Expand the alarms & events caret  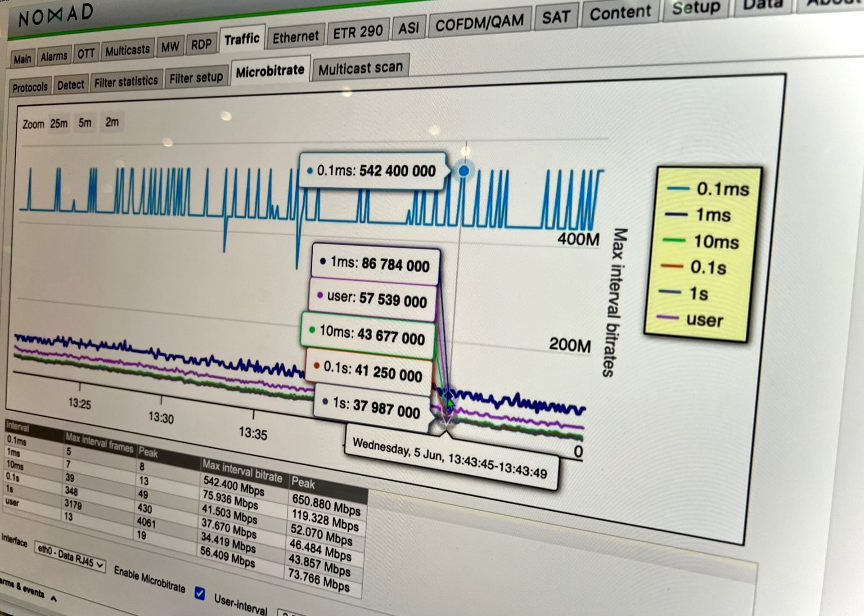tap(54, 598)
